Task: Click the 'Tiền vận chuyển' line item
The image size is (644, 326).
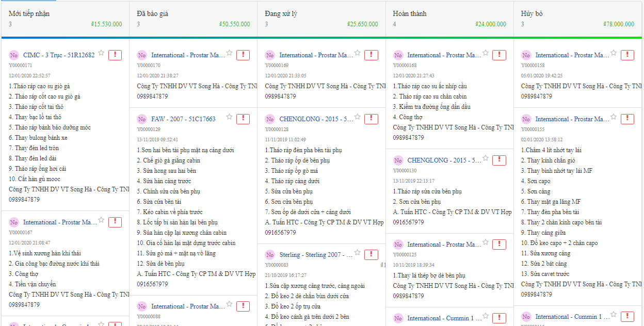Action: click(33, 284)
